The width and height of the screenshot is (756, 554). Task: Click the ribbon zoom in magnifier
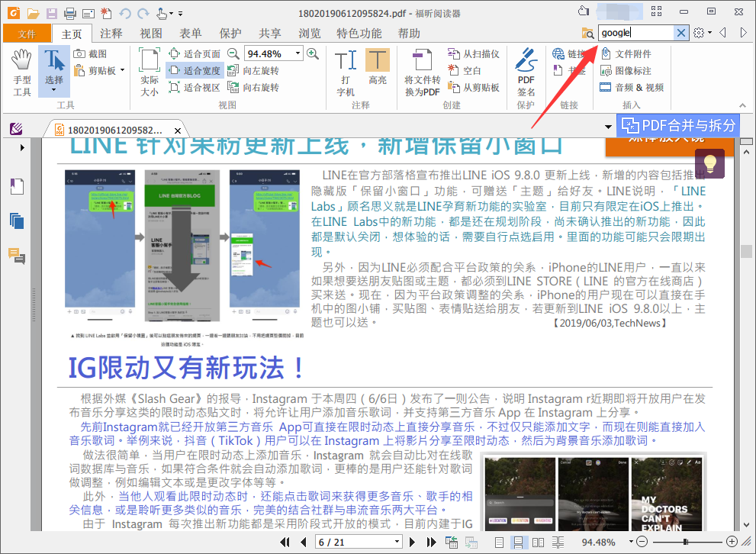coord(313,53)
